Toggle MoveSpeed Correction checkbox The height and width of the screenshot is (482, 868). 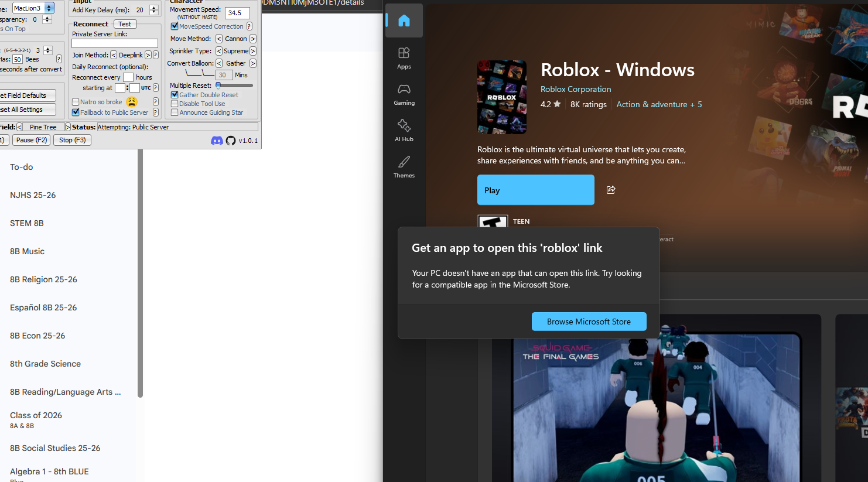click(x=175, y=26)
